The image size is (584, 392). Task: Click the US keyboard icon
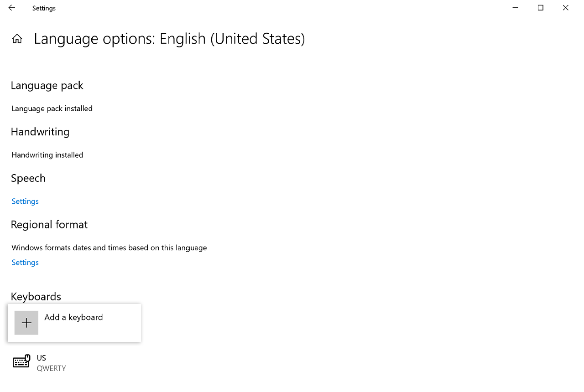click(21, 361)
